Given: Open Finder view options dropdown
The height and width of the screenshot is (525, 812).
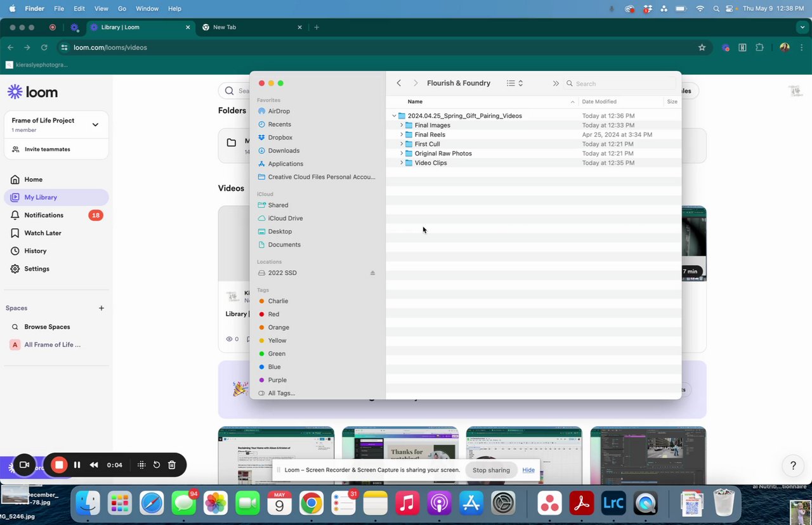Looking at the screenshot, I should pos(514,83).
